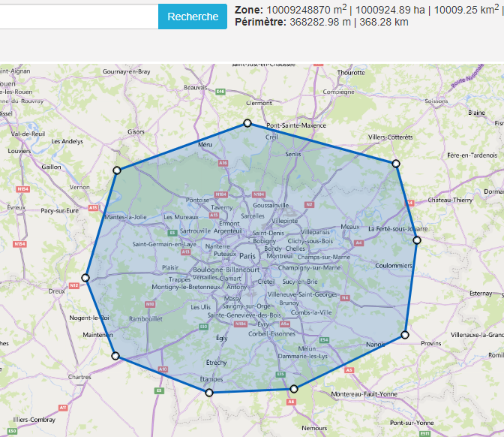The image size is (504, 437).
Task: Click the Mantes-la-Jolie label
Action: click(x=126, y=217)
